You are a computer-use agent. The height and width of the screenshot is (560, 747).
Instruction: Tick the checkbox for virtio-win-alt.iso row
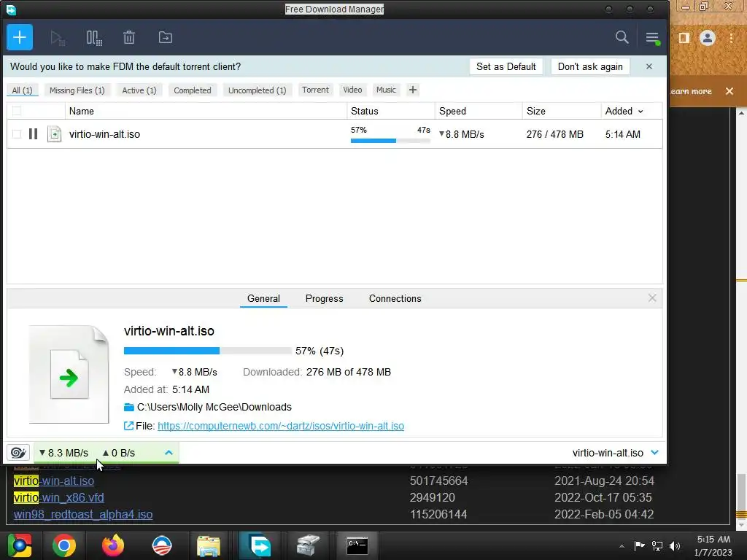click(x=17, y=134)
